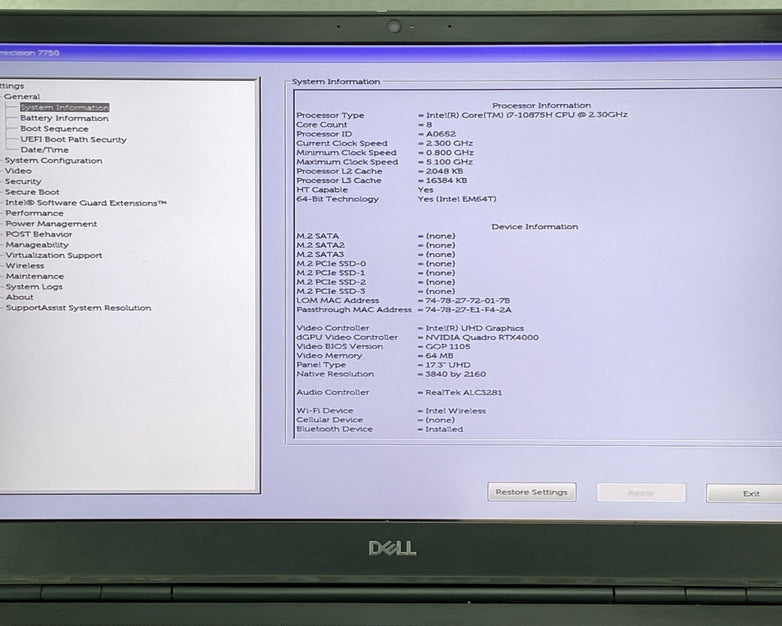Expand System Configuration category

(x=53, y=161)
